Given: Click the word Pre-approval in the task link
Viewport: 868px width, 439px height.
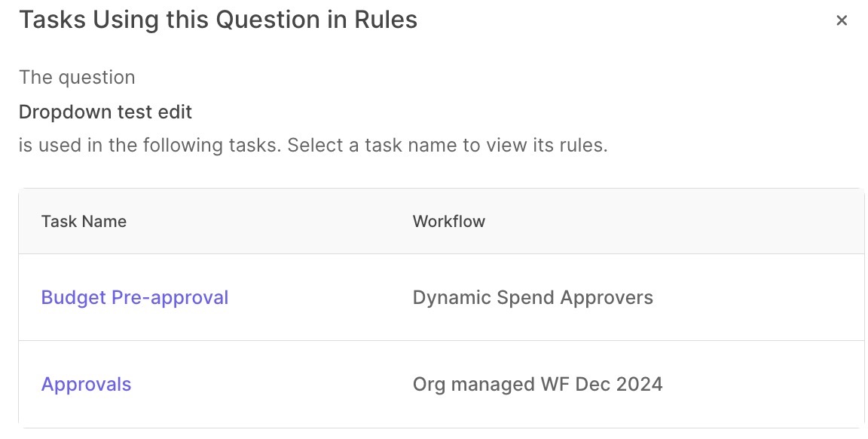Looking at the screenshot, I should [170, 297].
